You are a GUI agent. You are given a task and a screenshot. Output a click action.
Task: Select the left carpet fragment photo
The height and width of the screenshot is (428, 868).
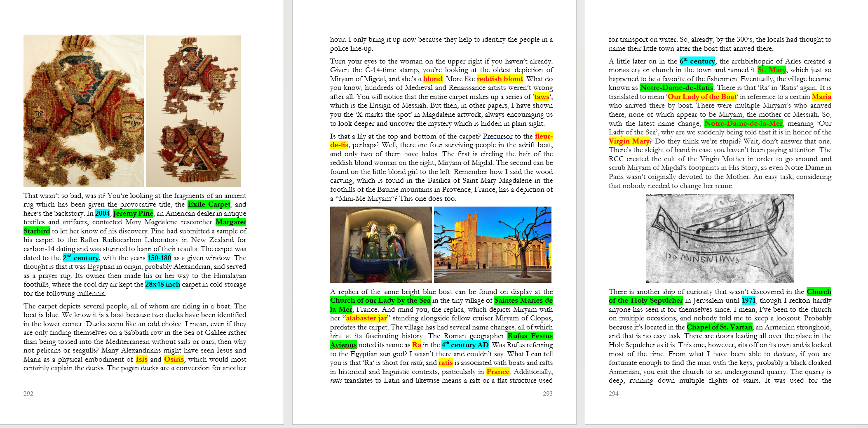84,111
